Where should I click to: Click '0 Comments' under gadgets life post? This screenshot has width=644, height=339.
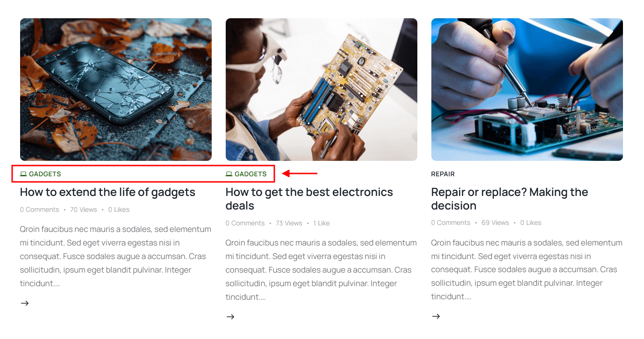click(x=40, y=209)
